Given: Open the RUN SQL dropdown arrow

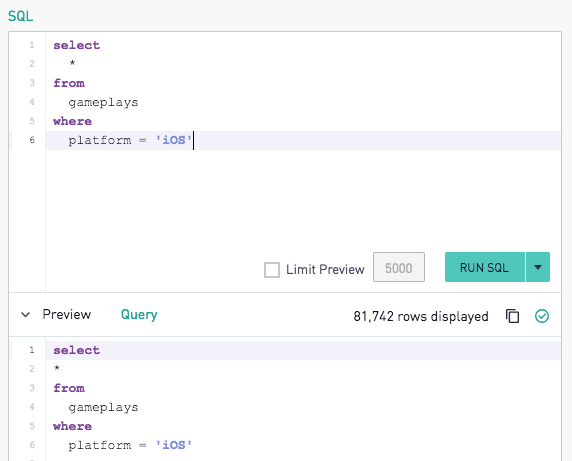Looking at the screenshot, I should click(538, 267).
